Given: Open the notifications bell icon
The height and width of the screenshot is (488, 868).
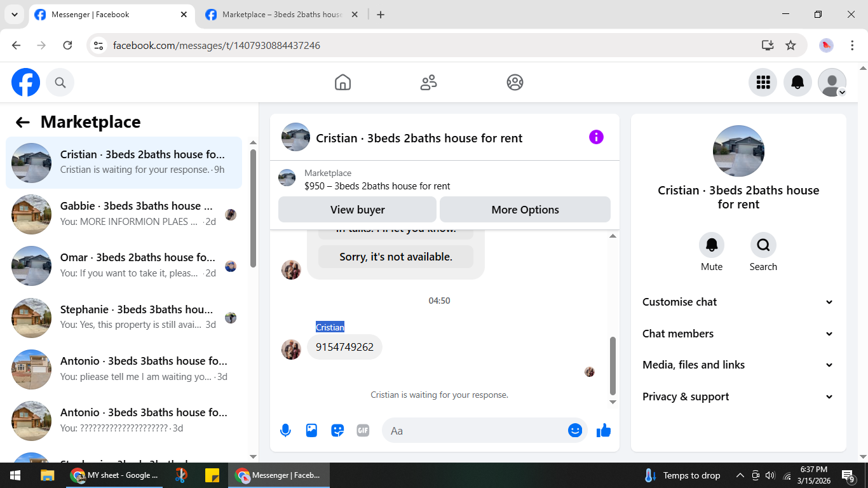Looking at the screenshot, I should pyautogui.click(x=797, y=82).
